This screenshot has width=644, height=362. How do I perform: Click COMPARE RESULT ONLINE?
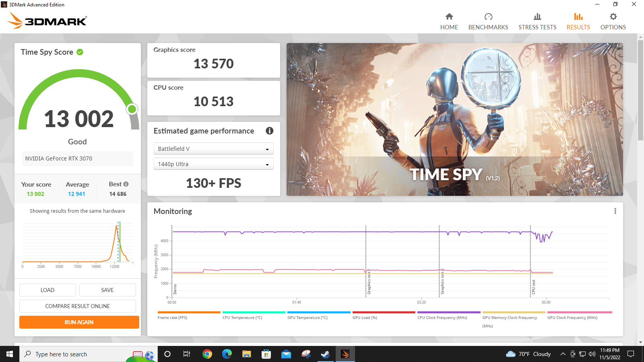pos(78,306)
